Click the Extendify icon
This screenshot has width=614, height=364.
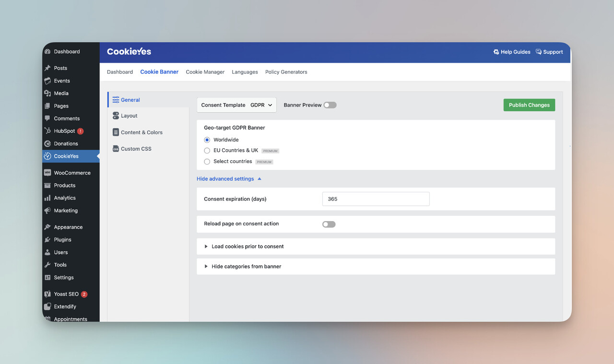(x=47, y=306)
